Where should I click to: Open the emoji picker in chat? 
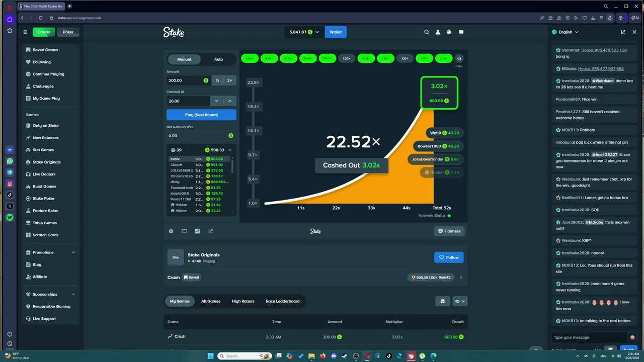632,337
